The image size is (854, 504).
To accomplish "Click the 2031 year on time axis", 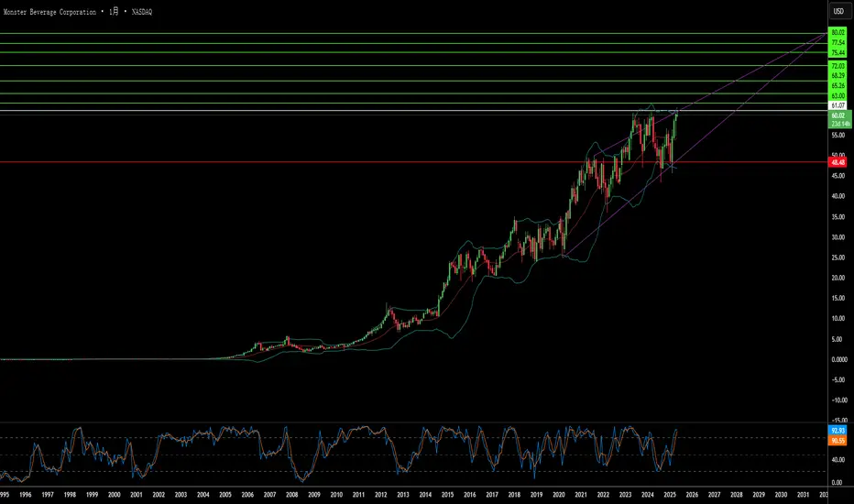I will (803, 495).
